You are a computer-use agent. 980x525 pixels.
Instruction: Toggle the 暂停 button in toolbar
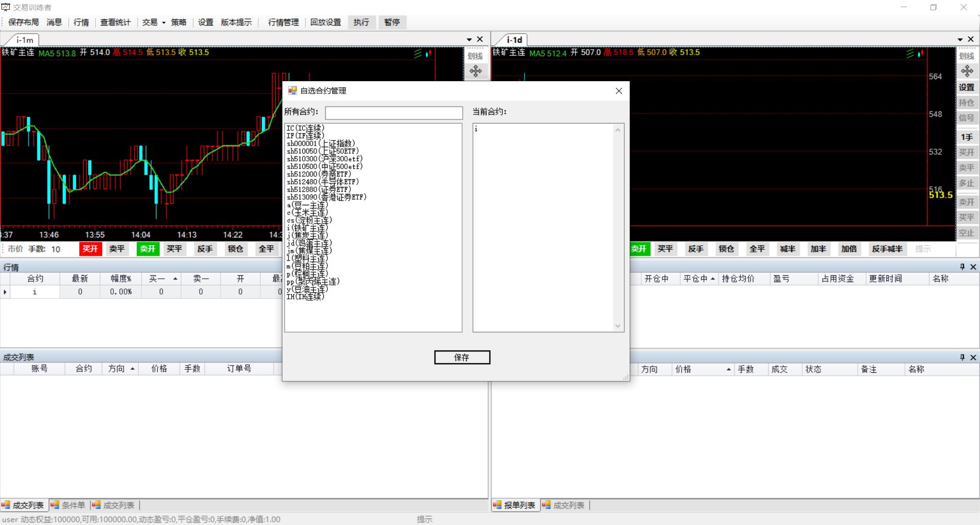(x=392, y=22)
